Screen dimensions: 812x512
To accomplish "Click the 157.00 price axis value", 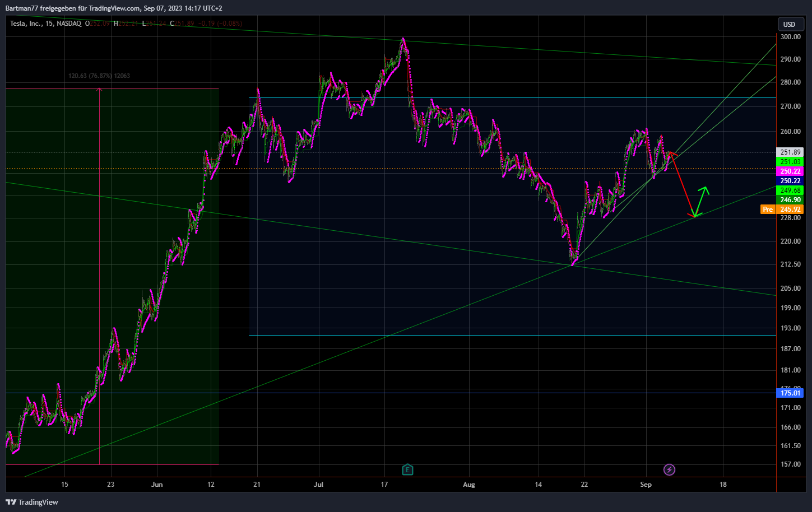I will (x=791, y=464).
